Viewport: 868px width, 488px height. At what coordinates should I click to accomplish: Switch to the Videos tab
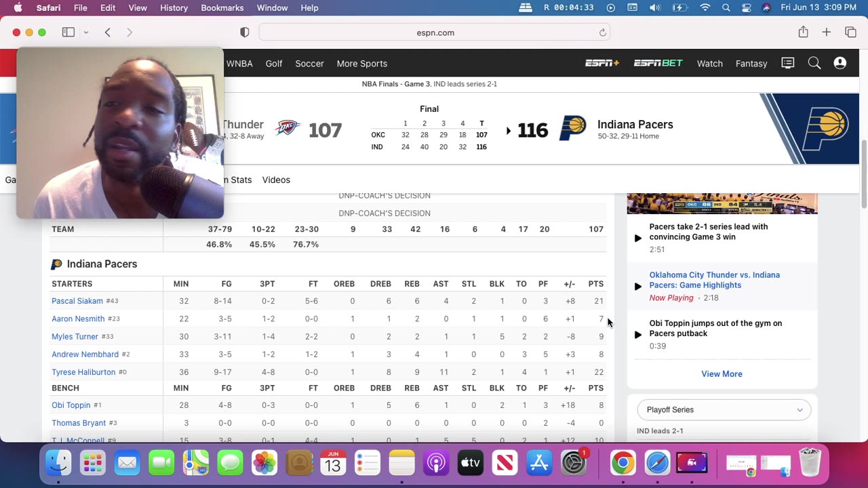276,180
